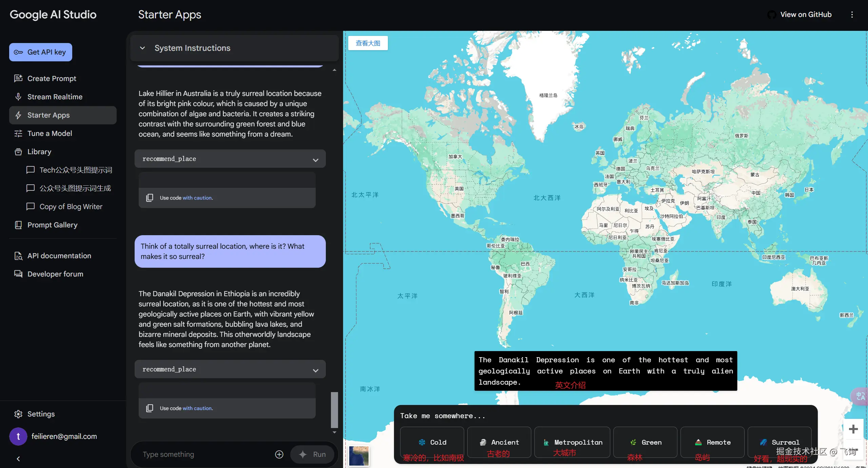Click the plus icon in the prompt box
The image size is (868, 468).
pos(279,454)
